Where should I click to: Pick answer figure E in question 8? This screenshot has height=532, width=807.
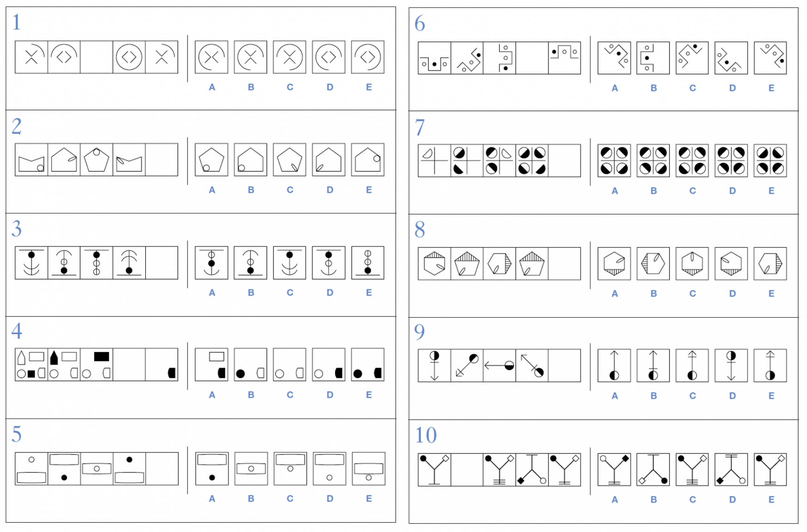(x=770, y=264)
